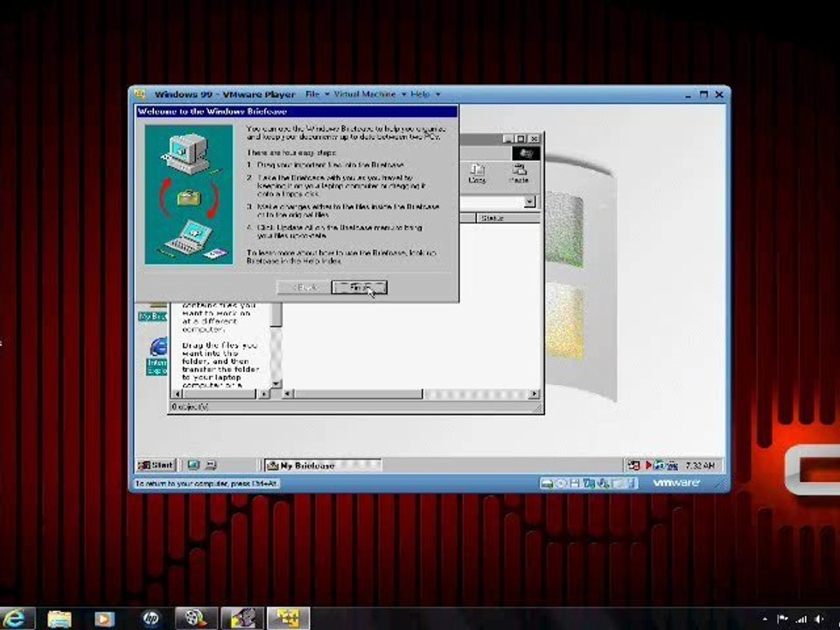Click the Copy toolbar icon in My Briefcase

coord(477,173)
